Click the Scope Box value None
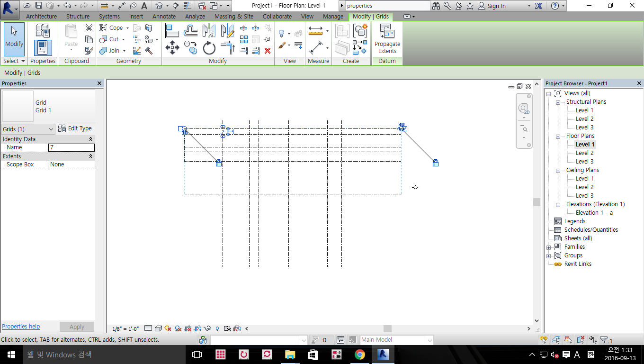The height and width of the screenshot is (364, 644). click(72, 164)
